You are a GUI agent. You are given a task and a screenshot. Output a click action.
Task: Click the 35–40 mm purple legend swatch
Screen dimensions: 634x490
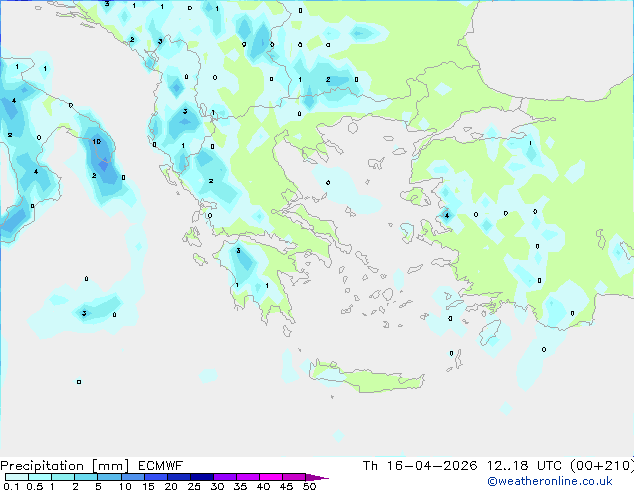point(248,477)
